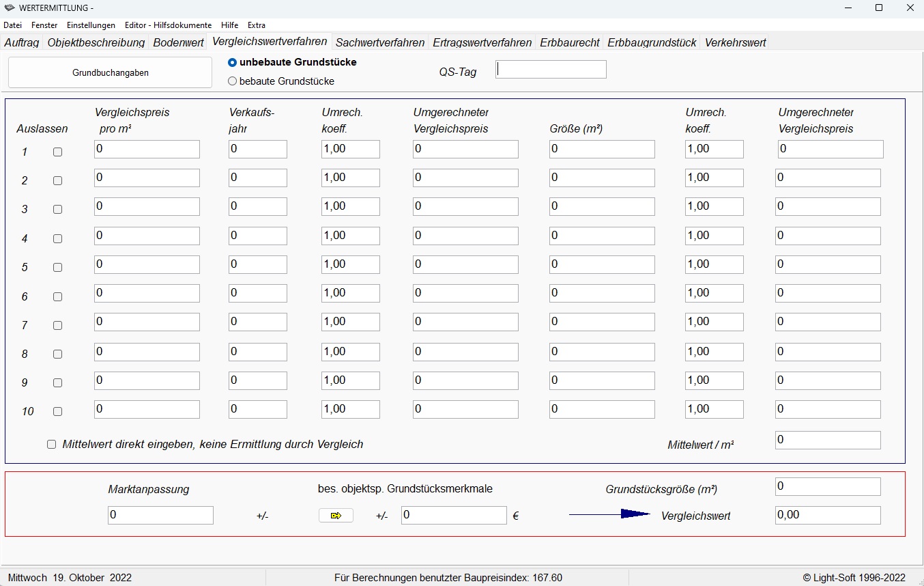Switch to the Bodenwert tab
This screenshot has height=586, width=924.
click(179, 42)
